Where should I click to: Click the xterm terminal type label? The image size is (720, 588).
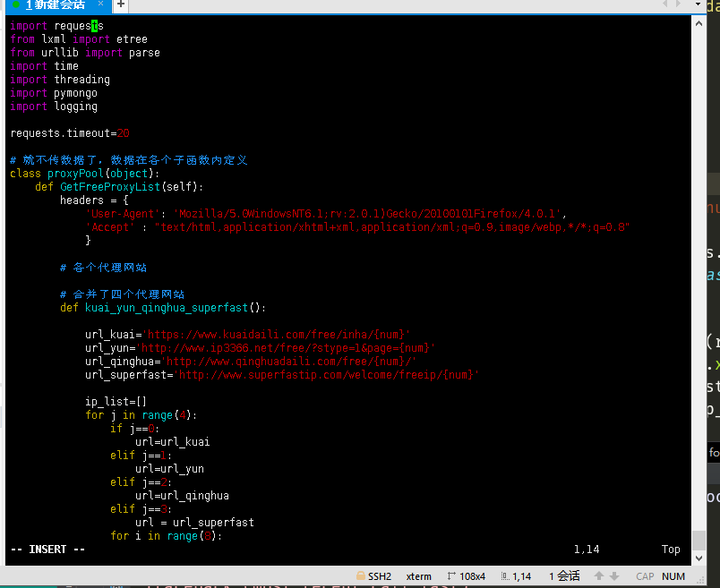pyautogui.click(x=418, y=576)
